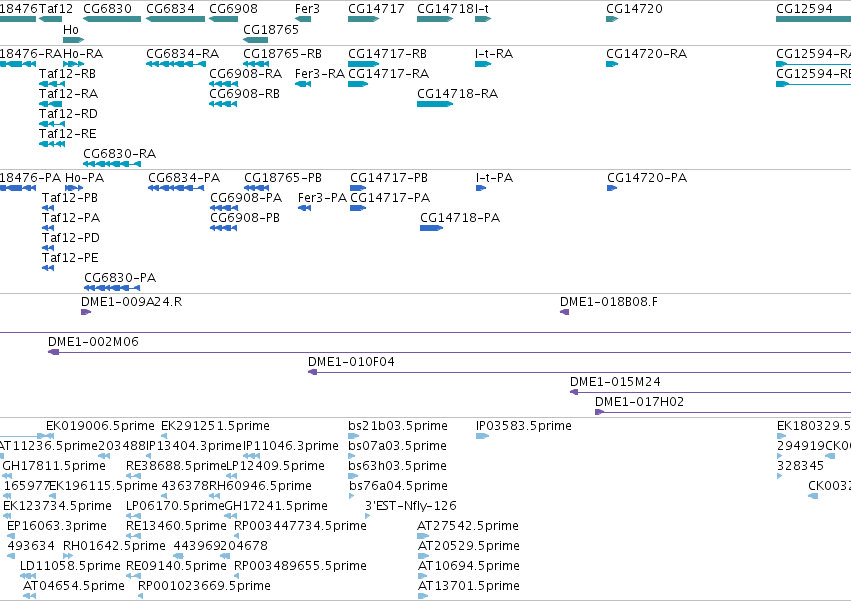Image resolution: width=851 pixels, height=601 pixels.
Task: Select EST GH17811.5prime label
Action: (x=54, y=466)
